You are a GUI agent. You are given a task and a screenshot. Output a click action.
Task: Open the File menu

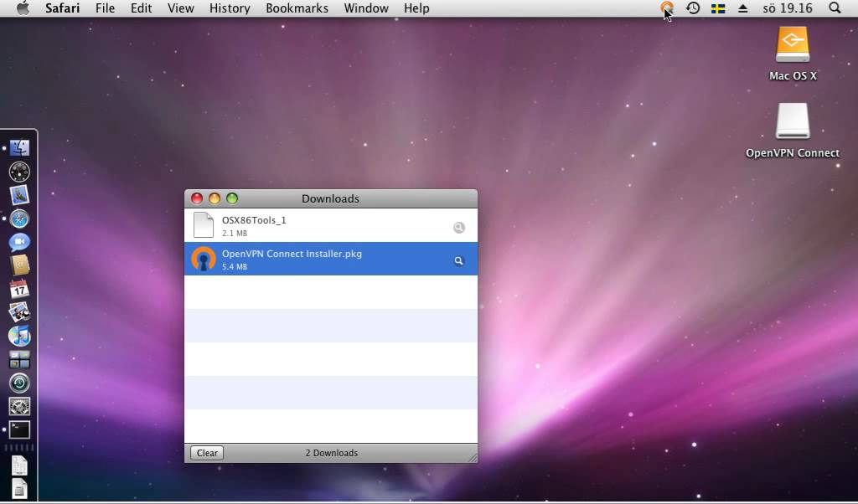coord(105,8)
